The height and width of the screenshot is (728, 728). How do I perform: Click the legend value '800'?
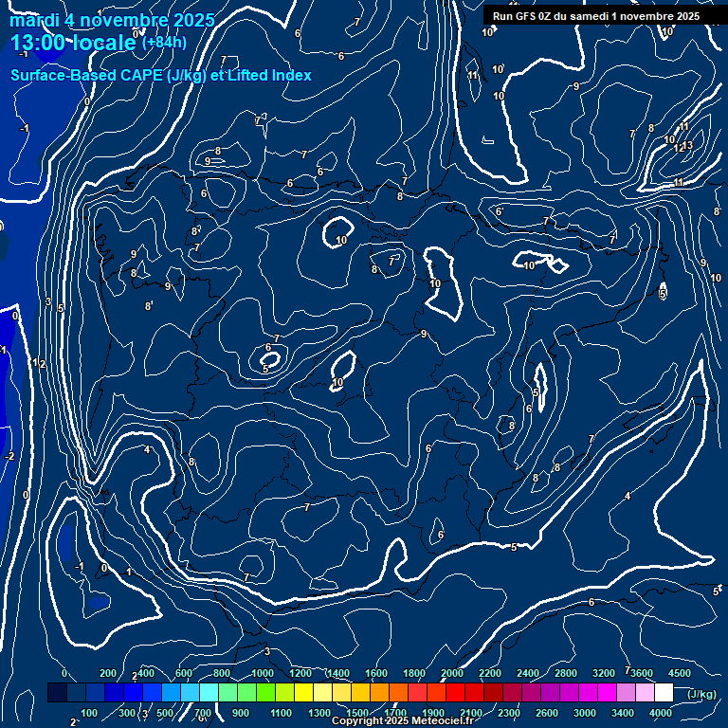[x=222, y=673]
